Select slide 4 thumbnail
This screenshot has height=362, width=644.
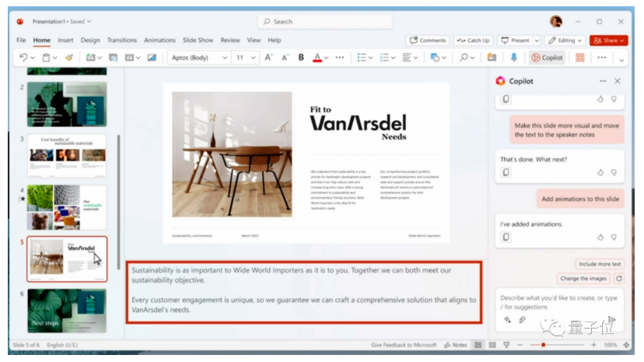[67, 207]
